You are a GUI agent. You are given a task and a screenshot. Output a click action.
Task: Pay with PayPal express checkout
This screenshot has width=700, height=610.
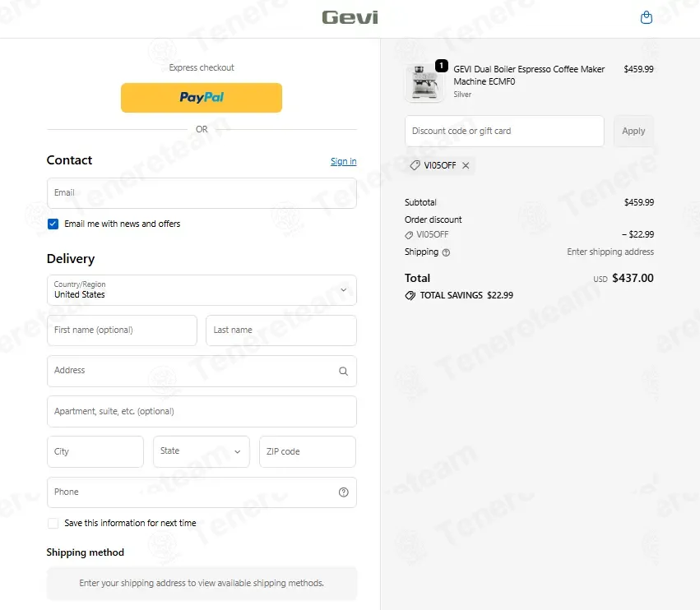coord(202,97)
